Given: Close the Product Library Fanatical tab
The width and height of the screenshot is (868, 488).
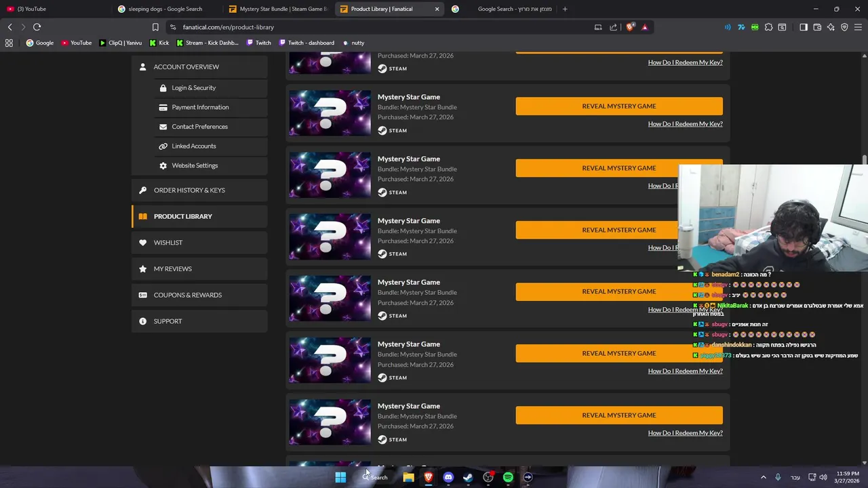Looking at the screenshot, I should point(437,9).
